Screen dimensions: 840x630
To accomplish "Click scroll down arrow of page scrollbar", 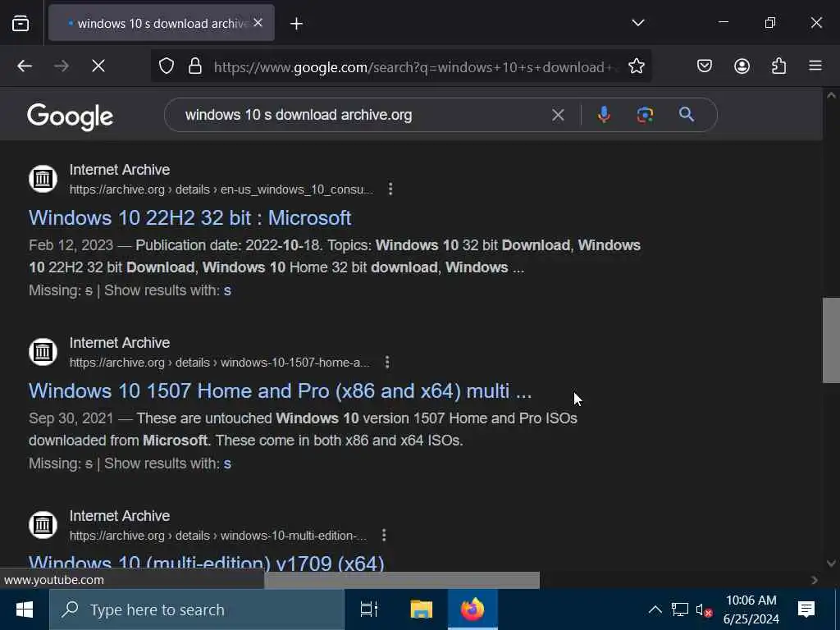I will pos(831,563).
